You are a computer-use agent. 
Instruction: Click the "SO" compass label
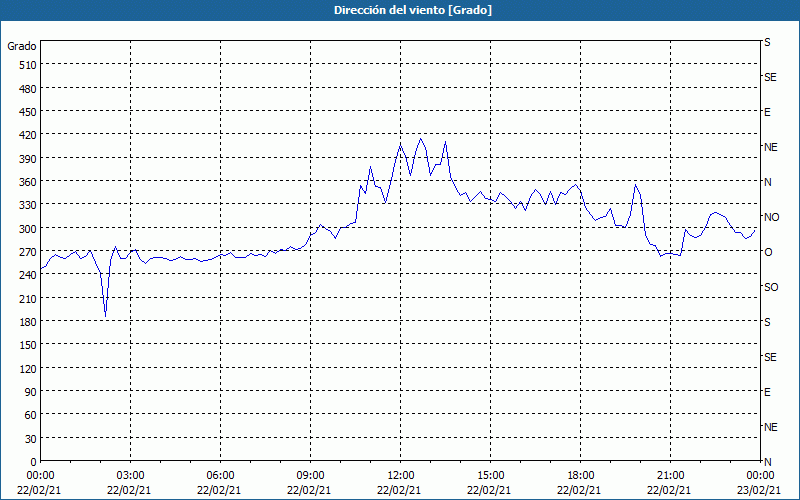coord(771,287)
